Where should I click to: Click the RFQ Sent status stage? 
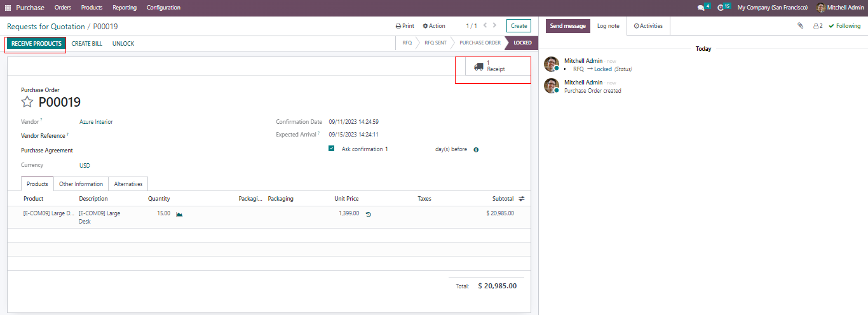(435, 43)
